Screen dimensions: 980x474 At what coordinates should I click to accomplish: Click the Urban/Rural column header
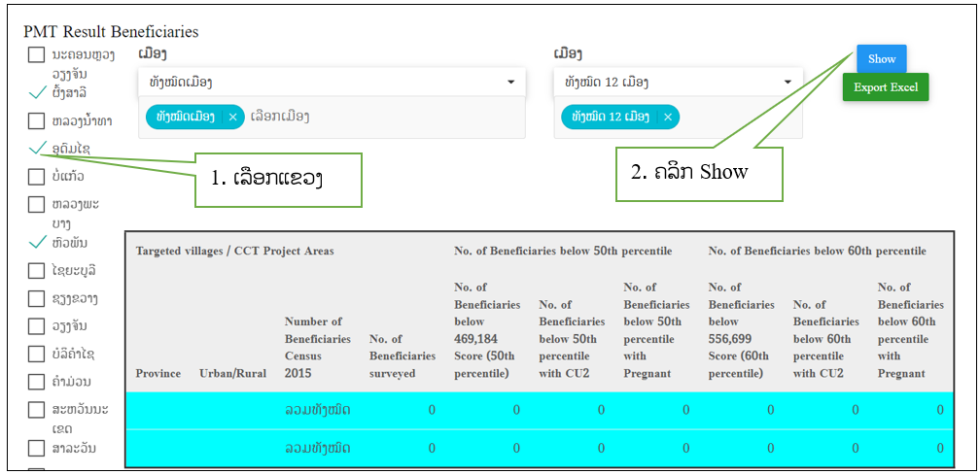[231, 373]
